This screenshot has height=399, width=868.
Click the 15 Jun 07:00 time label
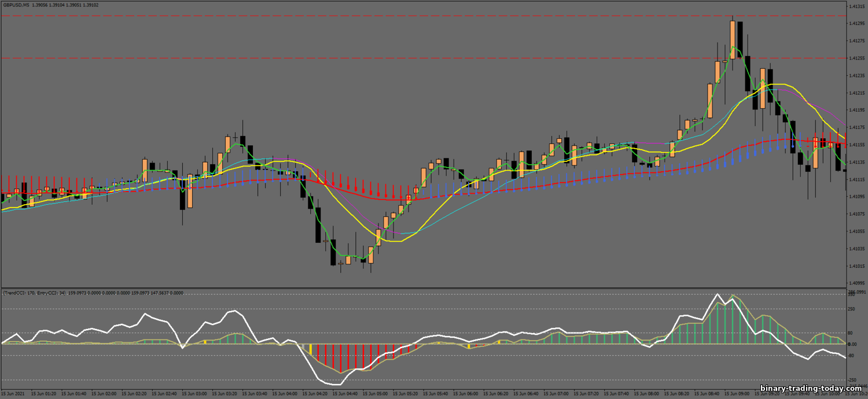click(x=557, y=393)
